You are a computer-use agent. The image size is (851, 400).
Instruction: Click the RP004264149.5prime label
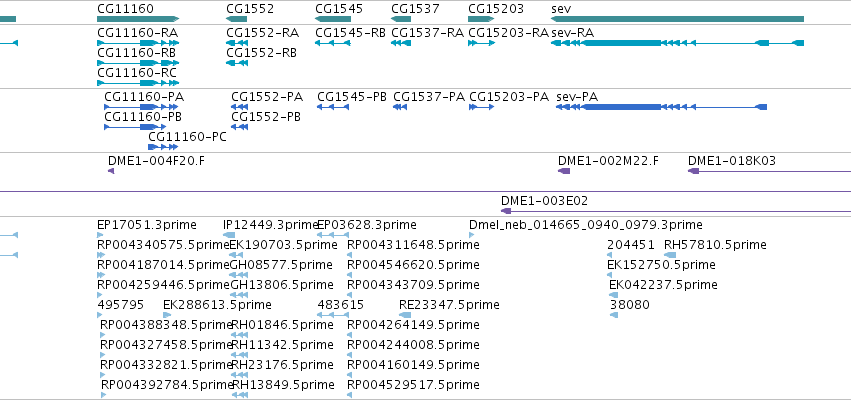click(x=414, y=325)
